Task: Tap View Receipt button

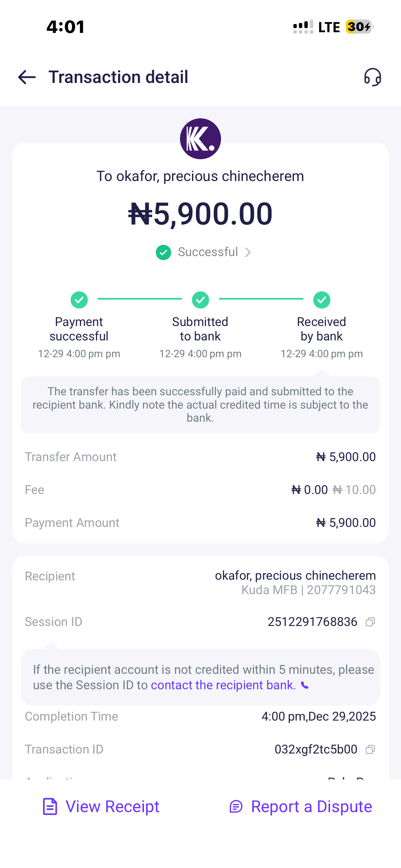Action: (112, 806)
